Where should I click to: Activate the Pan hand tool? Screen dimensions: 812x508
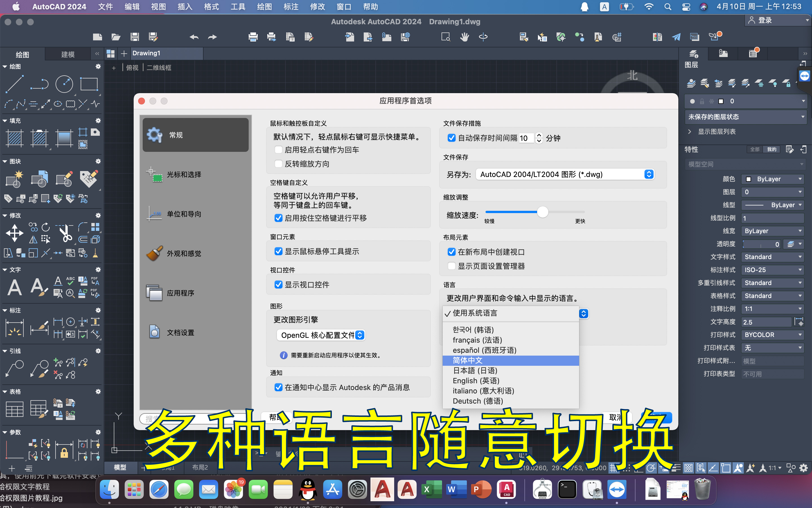pos(464,37)
